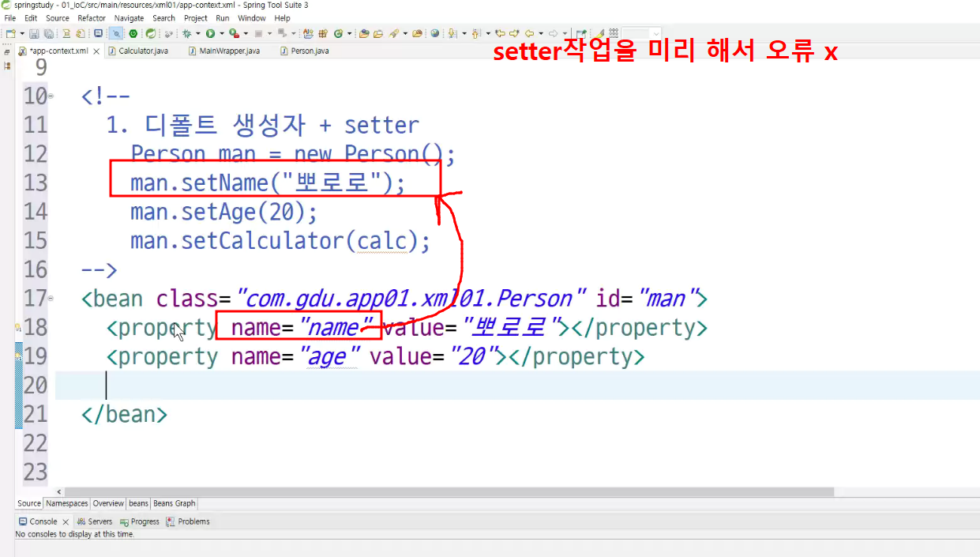980x557 pixels.
Task: Open the File menu
Action: [x=10, y=18]
